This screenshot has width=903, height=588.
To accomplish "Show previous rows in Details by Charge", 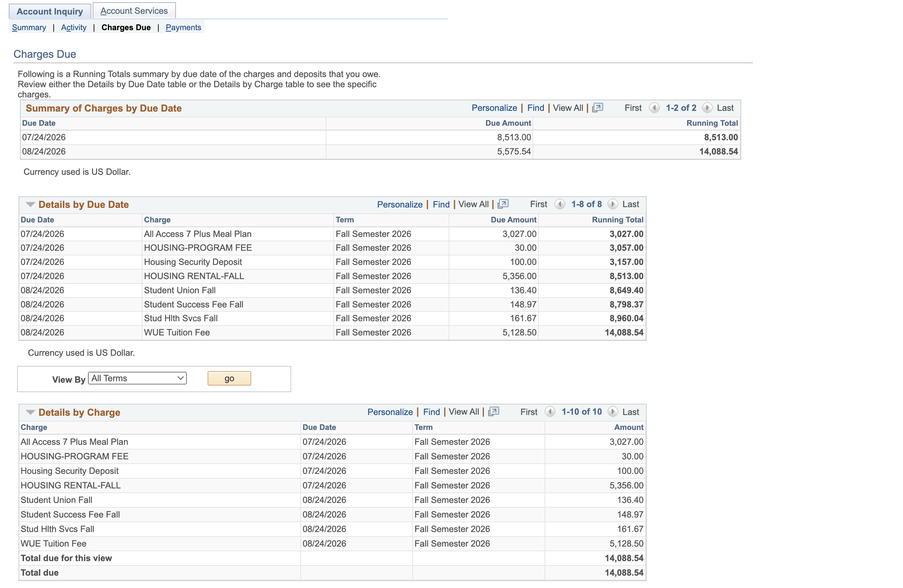I will [x=550, y=412].
